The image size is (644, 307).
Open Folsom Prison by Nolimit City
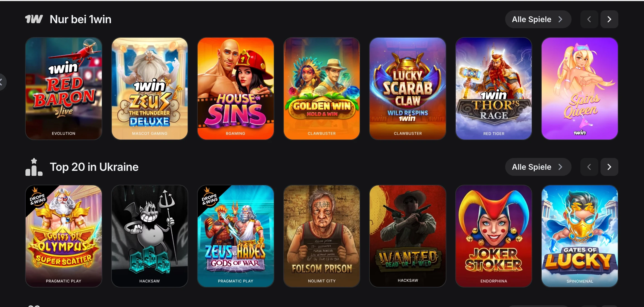(322, 236)
